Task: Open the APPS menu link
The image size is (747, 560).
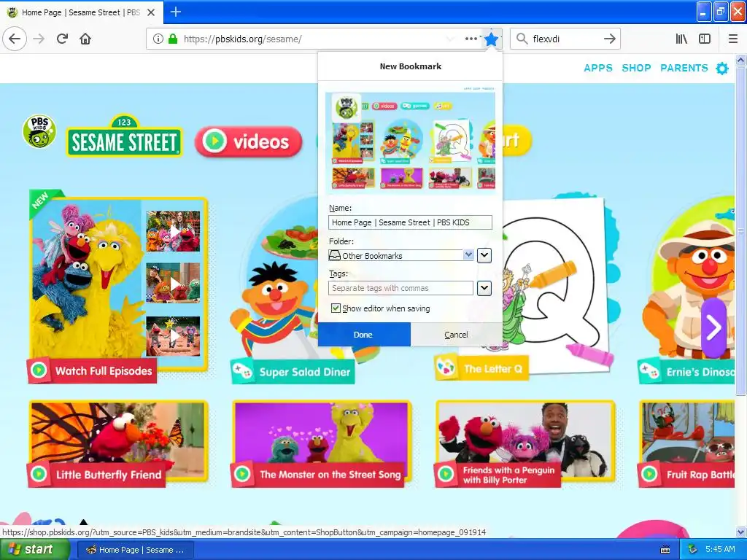Action: [598, 68]
